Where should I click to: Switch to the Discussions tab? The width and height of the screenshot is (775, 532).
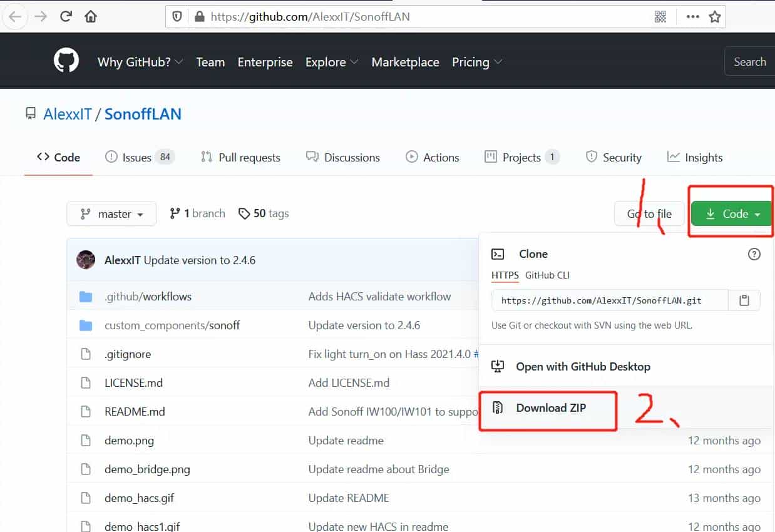tap(343, 157)
